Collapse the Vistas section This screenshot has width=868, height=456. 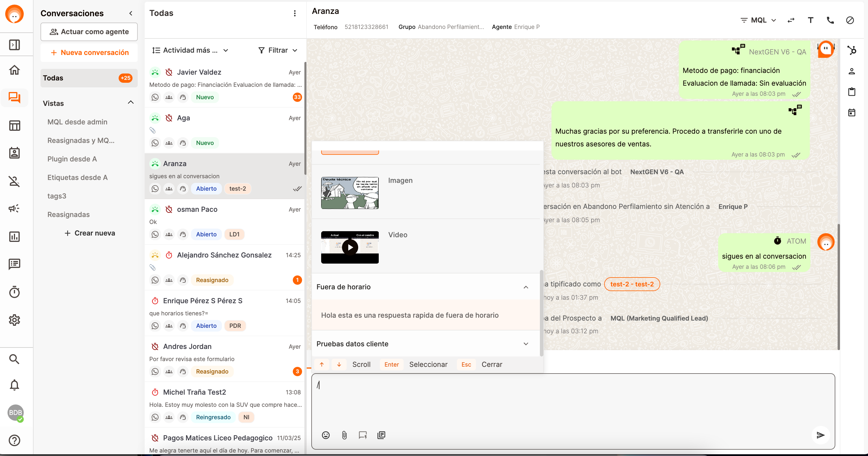(131, 102)
